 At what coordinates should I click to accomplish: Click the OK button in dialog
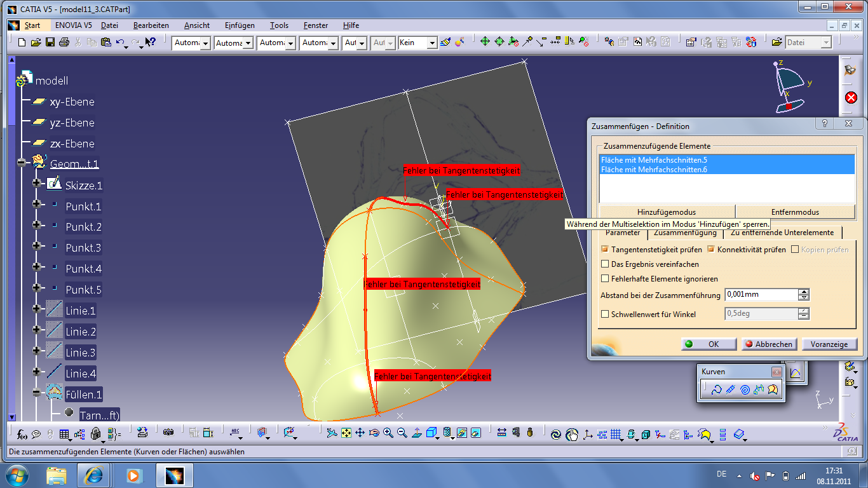coord(708,344)
